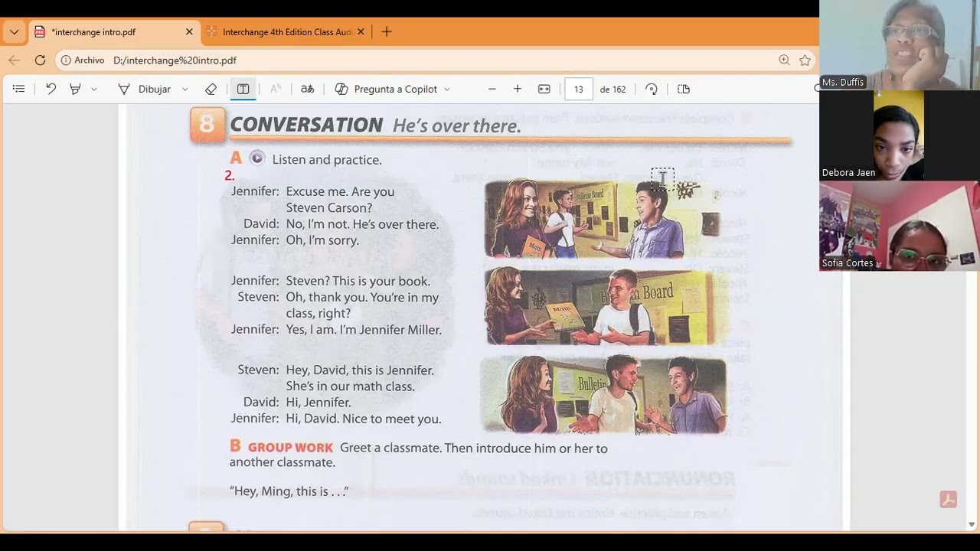View site info next to Archivo
This screenshot has width=980, height=551.
coord(82,60)
